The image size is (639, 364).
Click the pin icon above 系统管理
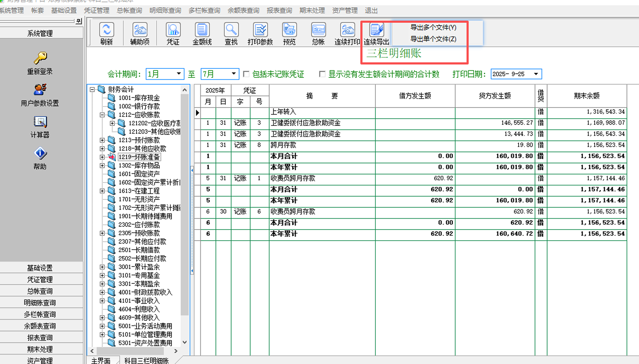pyautogui.click(x=79, y=21)
